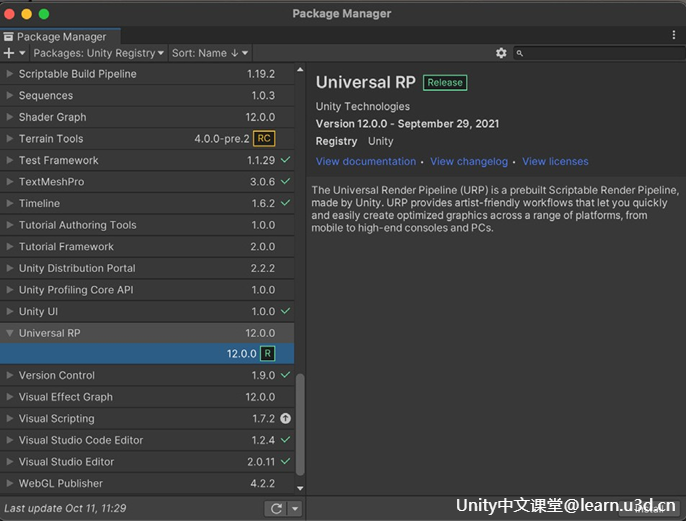Click the Timeline installed checkmark

pos(285,203)
